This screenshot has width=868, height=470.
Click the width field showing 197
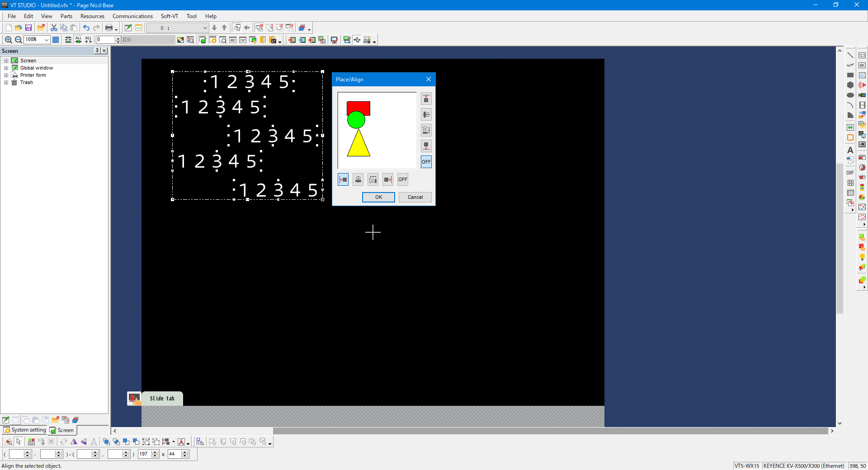[x=145, y=454]
